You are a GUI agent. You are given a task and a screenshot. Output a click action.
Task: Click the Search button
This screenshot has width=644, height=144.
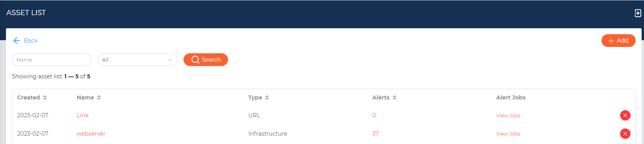tap(206, 60)
